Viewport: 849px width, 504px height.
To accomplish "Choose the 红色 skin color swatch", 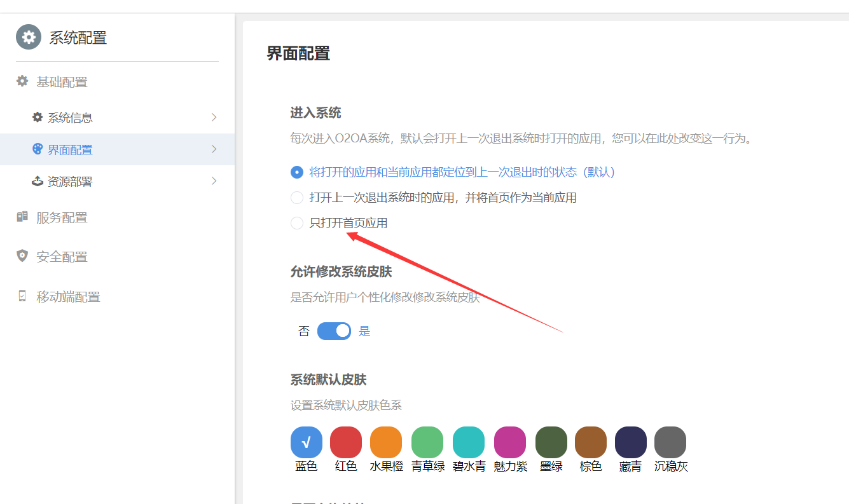I will [346, 442].
